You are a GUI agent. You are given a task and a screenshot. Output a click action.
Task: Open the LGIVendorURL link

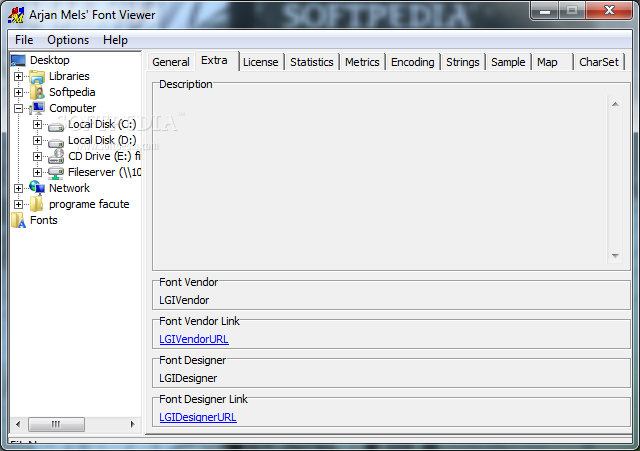pos(193,340)
